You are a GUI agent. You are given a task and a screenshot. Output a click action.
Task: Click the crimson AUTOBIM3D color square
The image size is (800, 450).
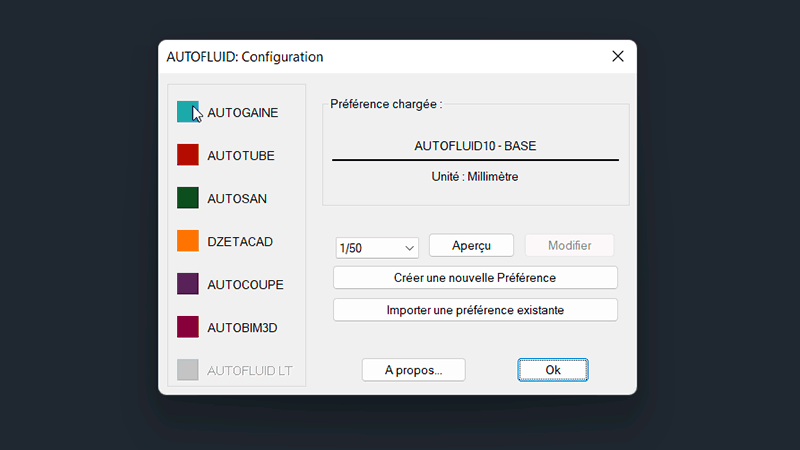(x=188, y=327)
